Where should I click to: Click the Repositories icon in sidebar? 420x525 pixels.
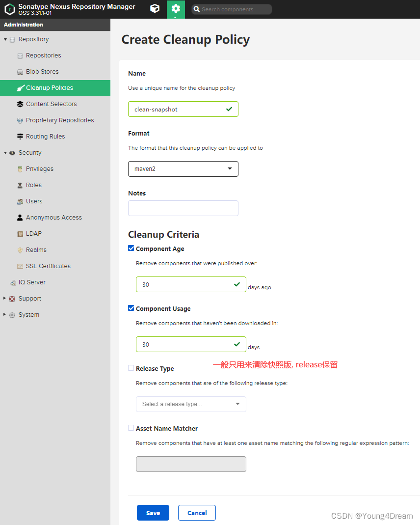(x=20, y=55)
